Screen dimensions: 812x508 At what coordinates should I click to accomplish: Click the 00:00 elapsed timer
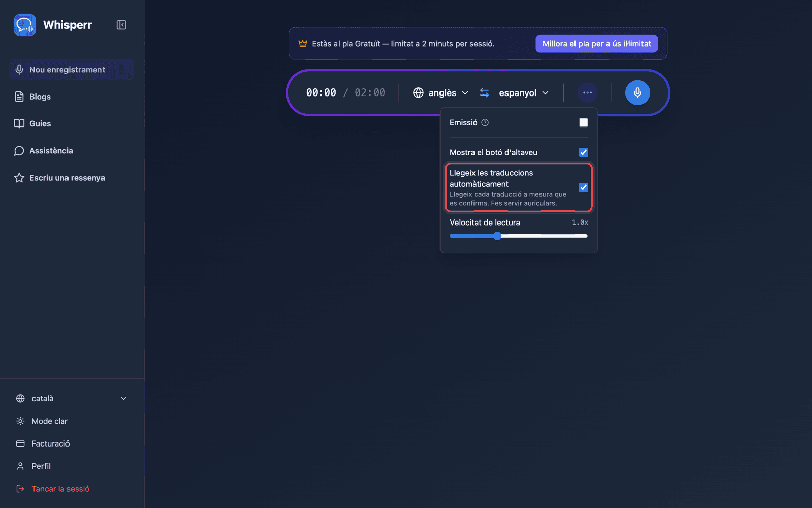pyautogui.click(x=321, y=92)
